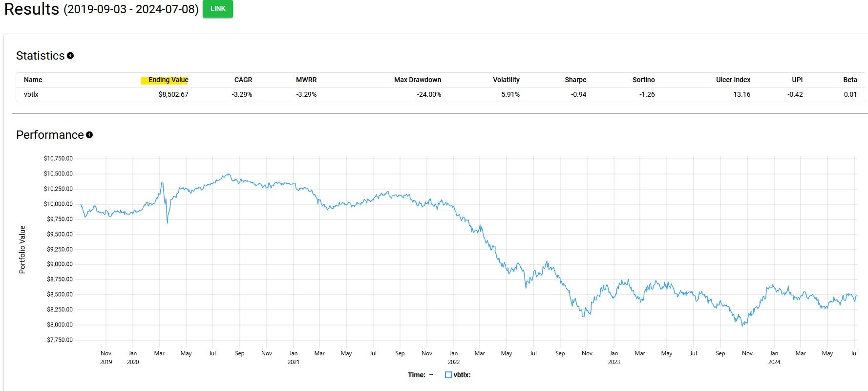Viewport: 868px width, 391px height.
Task: Click the vbtlx legend label
Action: tap(462, 375)
